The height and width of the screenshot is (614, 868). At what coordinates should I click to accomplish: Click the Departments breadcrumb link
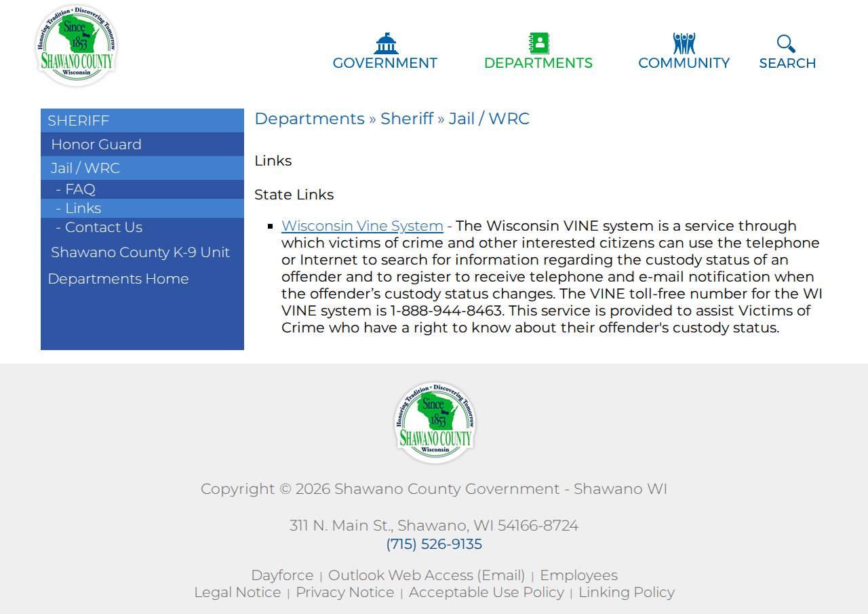pyautogui.click(x=309, y=119)
